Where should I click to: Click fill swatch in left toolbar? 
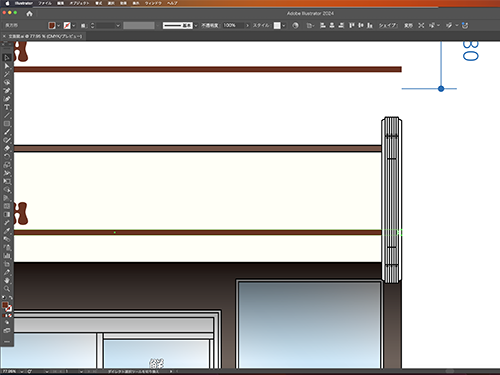coord(5,305)
